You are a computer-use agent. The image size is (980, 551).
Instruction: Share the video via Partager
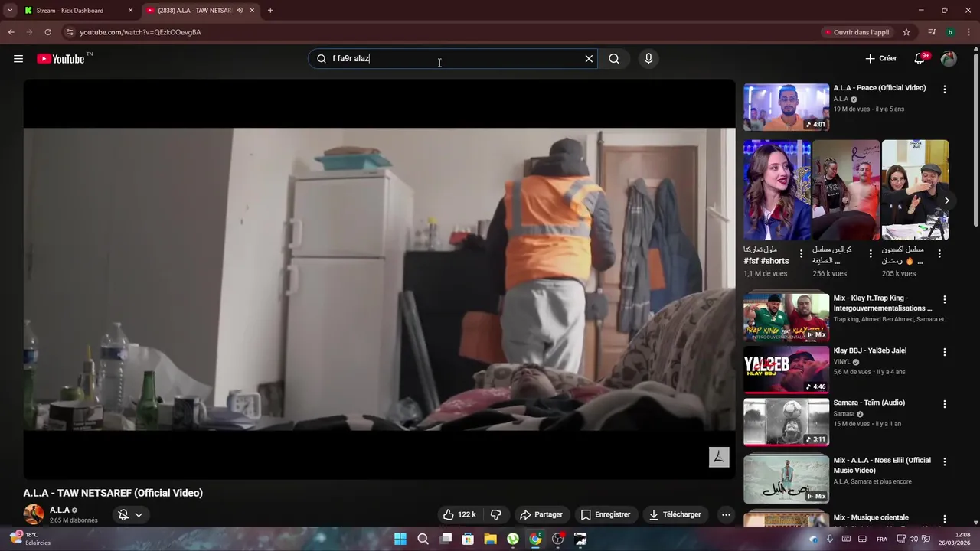pyautogui.click(x=541, y=514)
